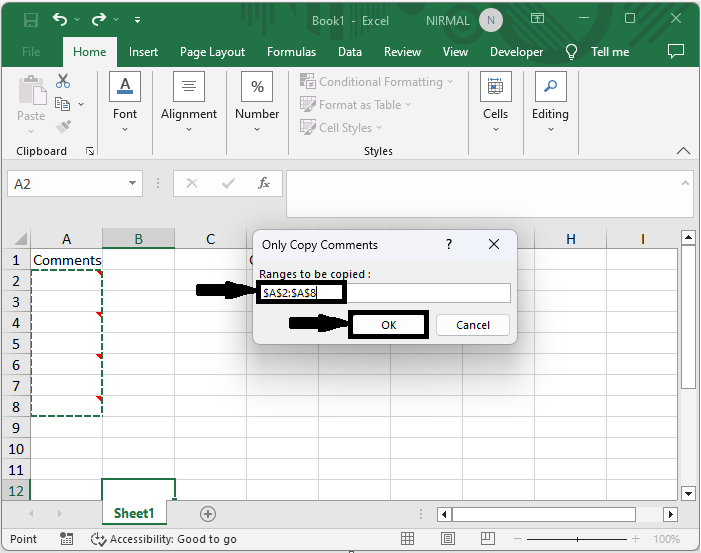Open Ribbon Display Options icon

point(537,18)
